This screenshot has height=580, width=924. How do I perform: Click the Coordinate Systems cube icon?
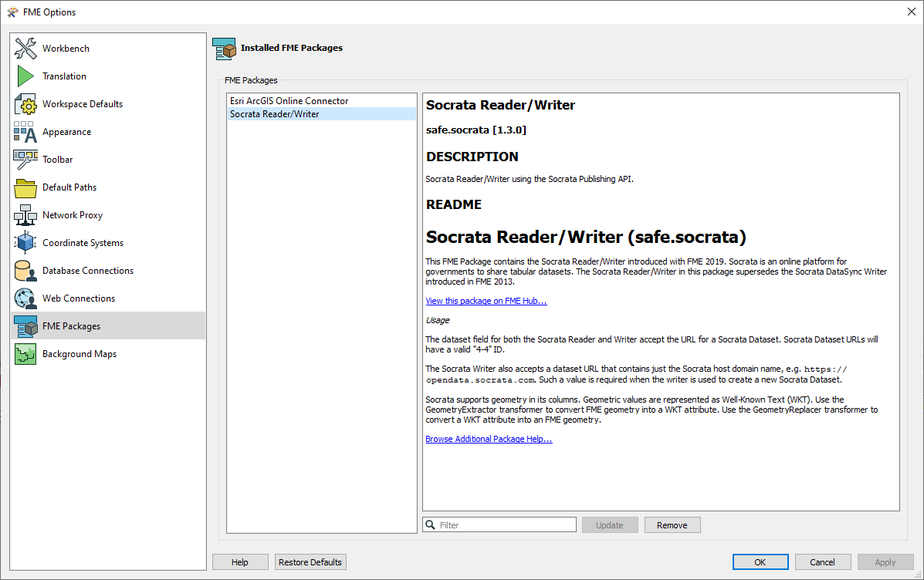pos(25,243)
